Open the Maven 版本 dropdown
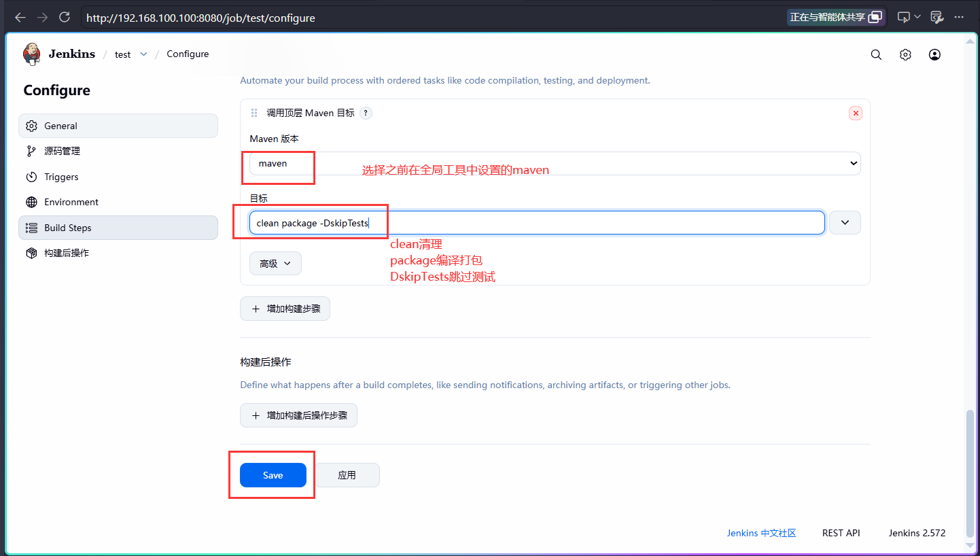Image resolution: width=980 pixels, height=556 pixels. pyautogui.click(x=555, y=163)
